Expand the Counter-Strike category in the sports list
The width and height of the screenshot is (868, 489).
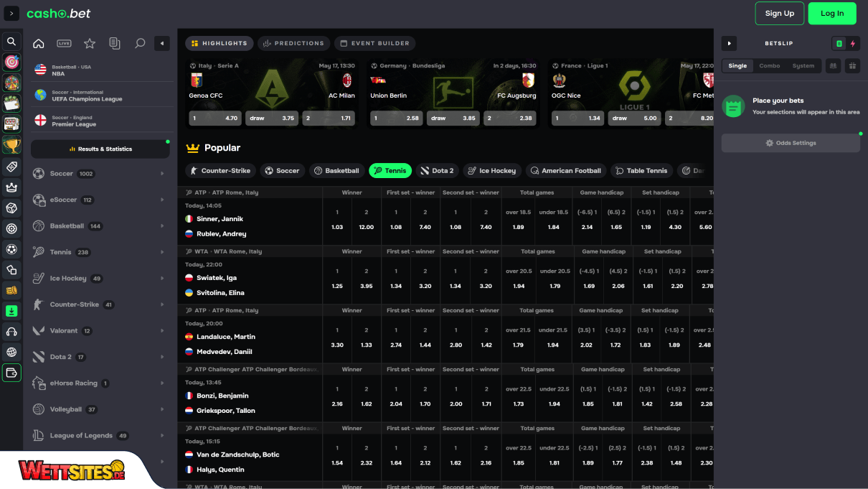(x=100, y=304)
